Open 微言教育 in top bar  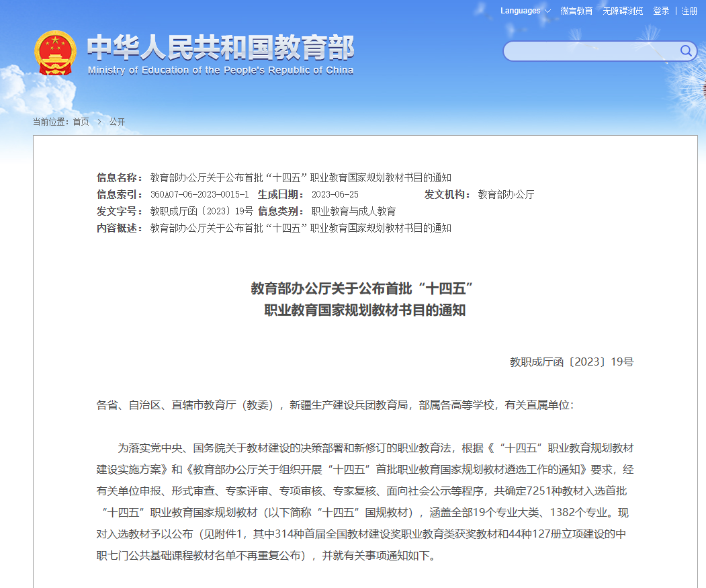(576, 11)
